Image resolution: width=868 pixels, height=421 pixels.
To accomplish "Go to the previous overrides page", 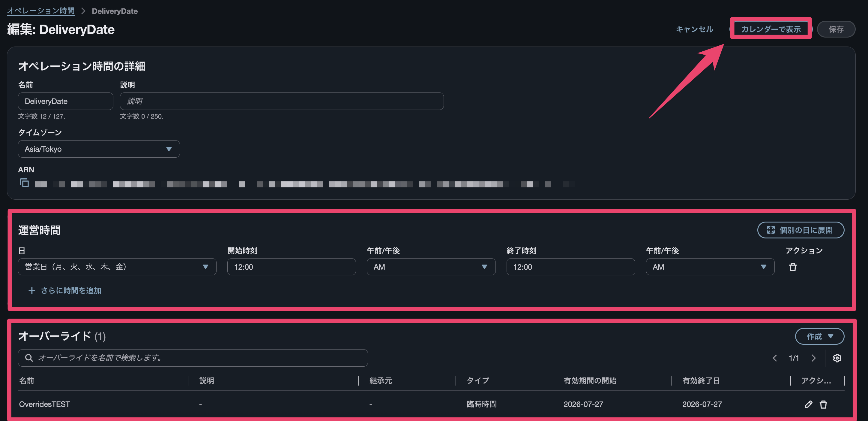I will click(775, 358).
